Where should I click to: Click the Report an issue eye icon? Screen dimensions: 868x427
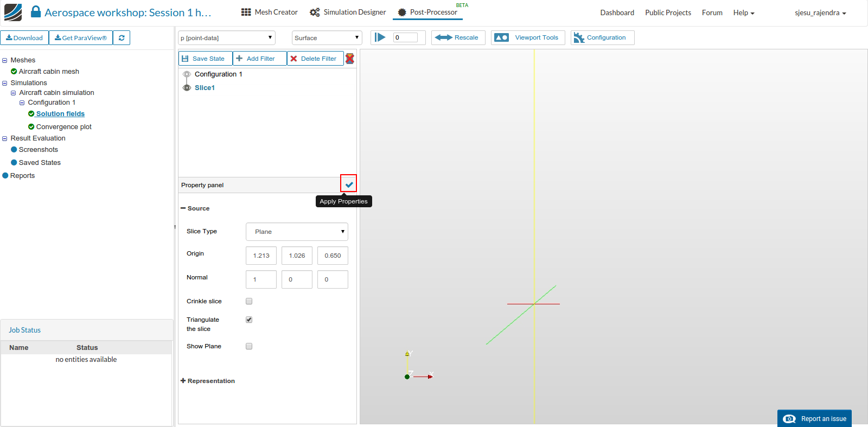coord(789,419)
